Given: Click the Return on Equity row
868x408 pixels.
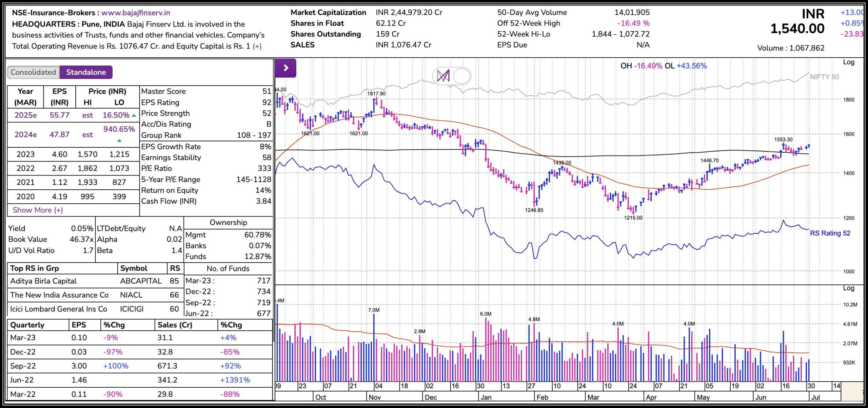Looking at the screenshot, I should click(x=206, y=190).
